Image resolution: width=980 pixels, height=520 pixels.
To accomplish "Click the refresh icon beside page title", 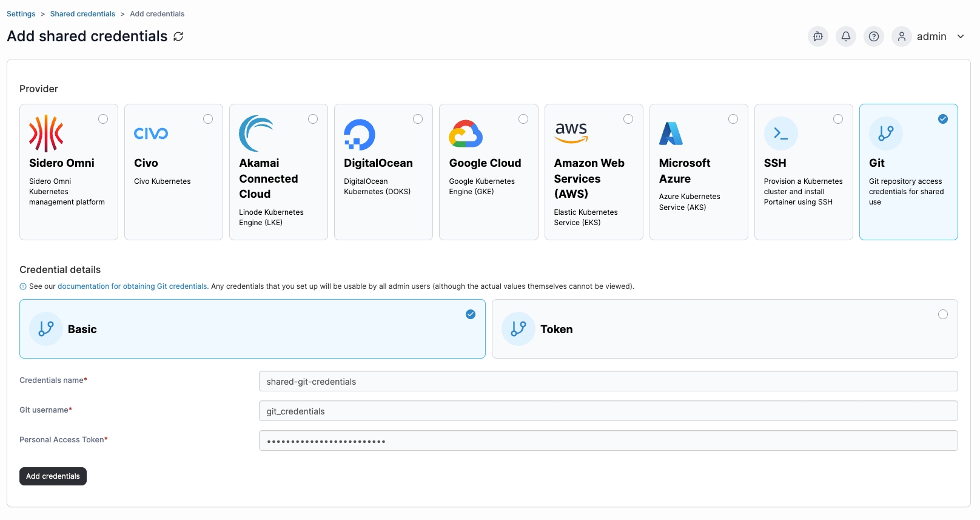I will pyautogui.click(x=178, y=36).
